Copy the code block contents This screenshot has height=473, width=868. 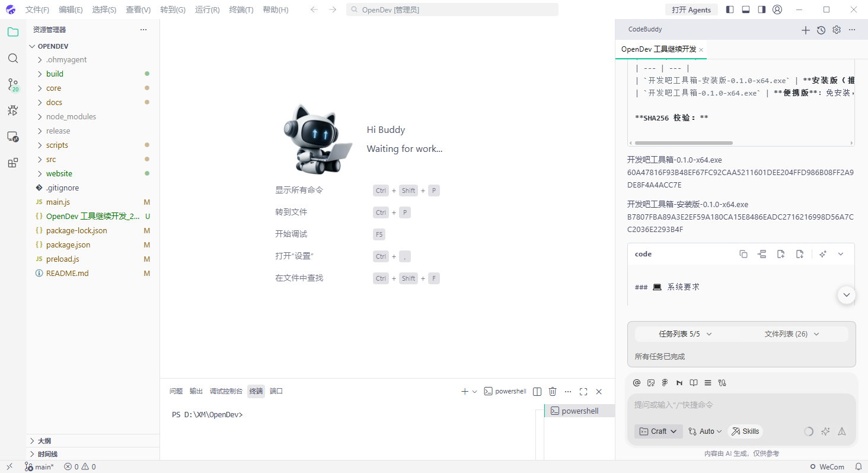point(743,254)
